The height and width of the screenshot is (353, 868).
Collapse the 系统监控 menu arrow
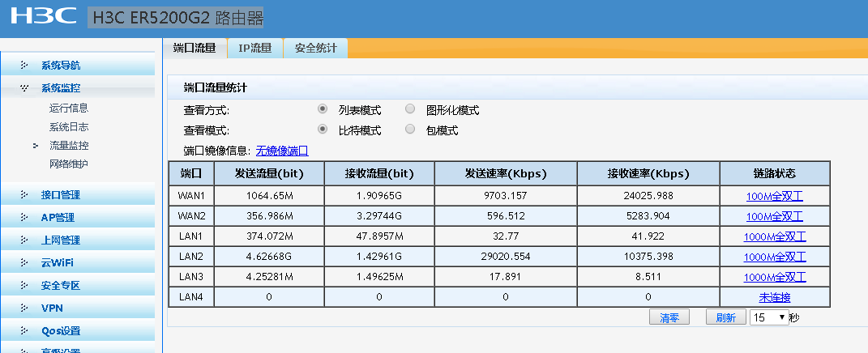coord(24,88)
